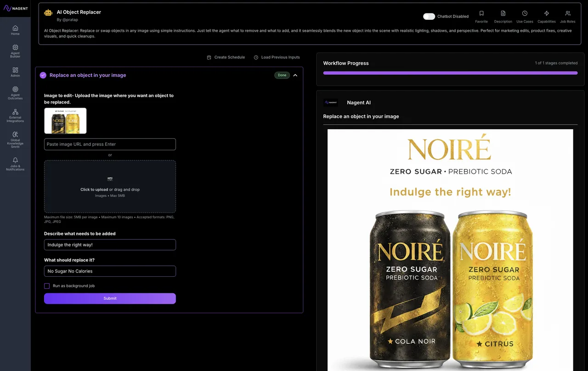This screenshot has width=588, height=371.
Task: Click the 'AI Object Replacer' title
Action: 79,12
